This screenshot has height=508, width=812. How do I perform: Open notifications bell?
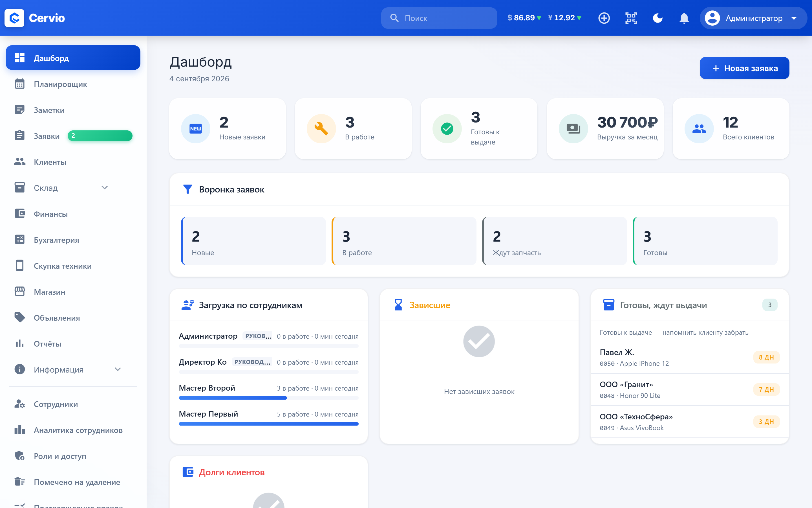(684, 18)
